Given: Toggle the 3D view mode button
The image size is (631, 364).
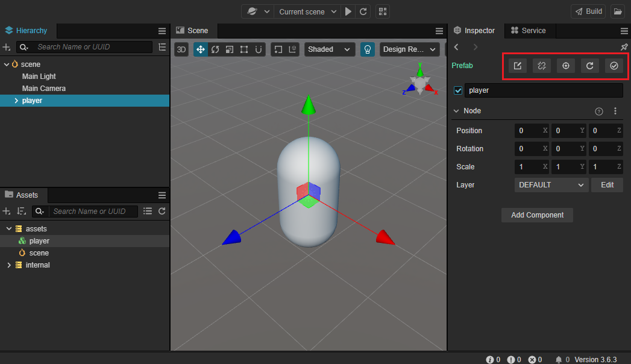Looking at the screenshot, I should [181, 49].
